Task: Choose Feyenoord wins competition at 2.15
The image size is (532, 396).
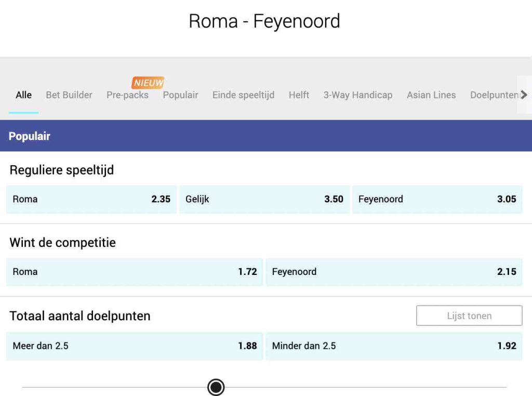Action: [x=394, y=272]
